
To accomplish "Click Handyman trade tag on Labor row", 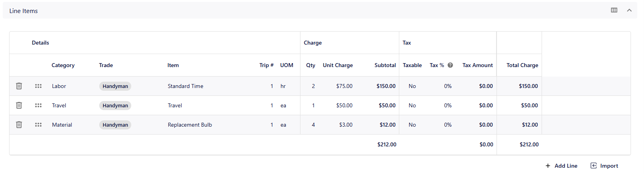I will click(x=115, y=86).
